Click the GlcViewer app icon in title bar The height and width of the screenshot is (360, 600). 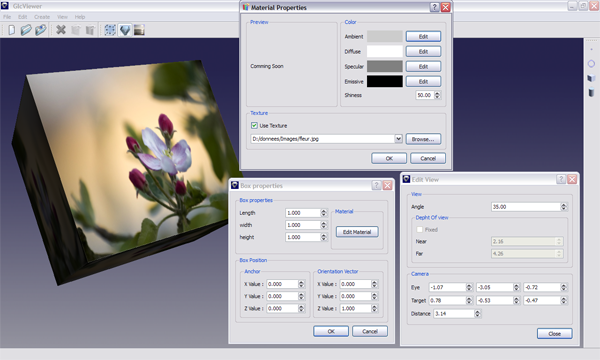coord(5,6)
